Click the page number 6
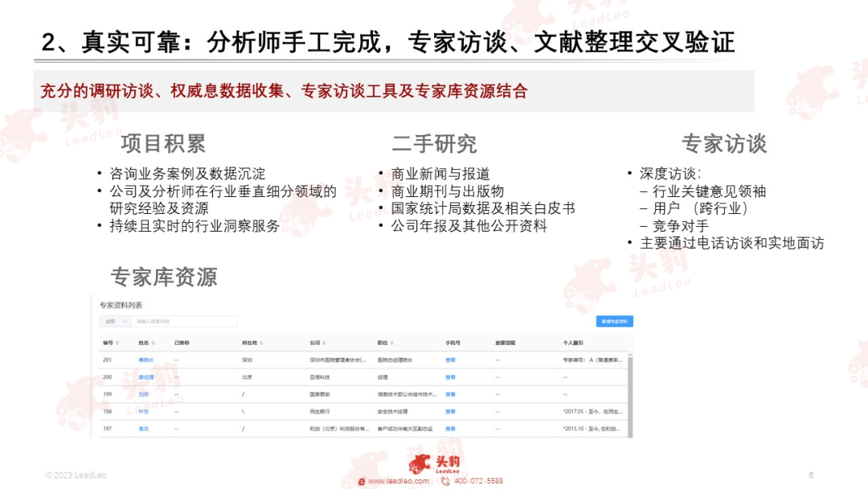868x489 pixels. pyautogui.click(x=811, y=475)
